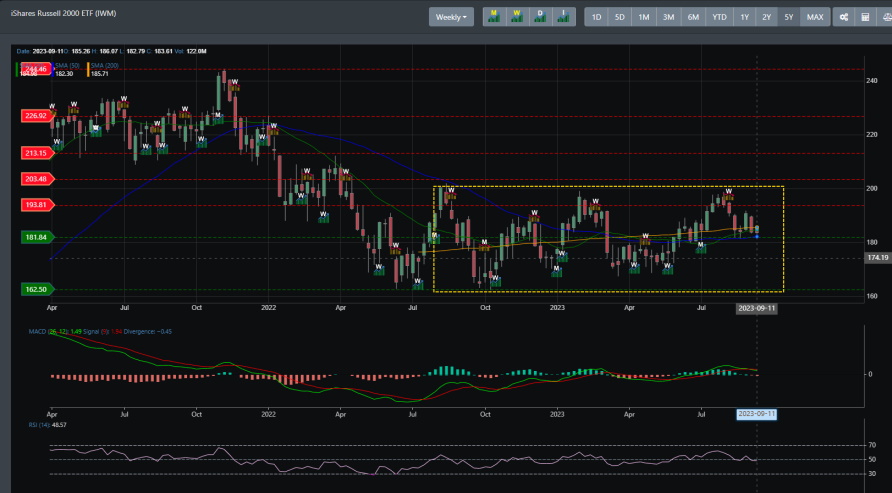Click the orange SMA (200) color bar

click(x=88, y=69)
